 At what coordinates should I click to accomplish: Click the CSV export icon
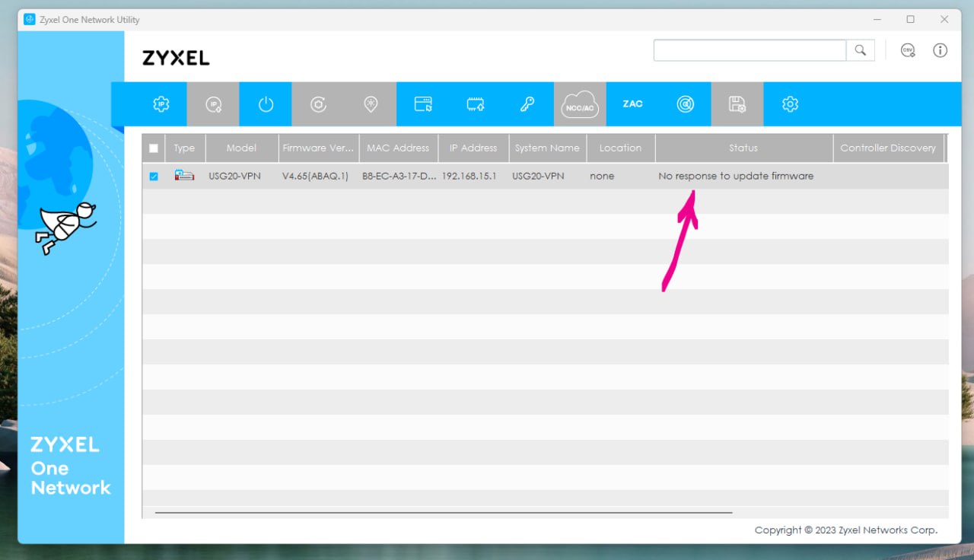coord(908,50)
